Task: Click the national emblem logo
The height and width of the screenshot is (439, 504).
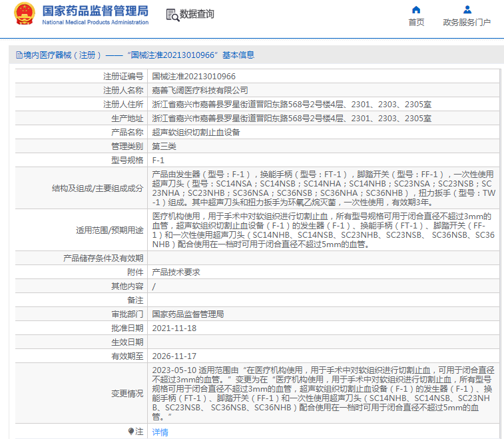Action: [24, 15]
